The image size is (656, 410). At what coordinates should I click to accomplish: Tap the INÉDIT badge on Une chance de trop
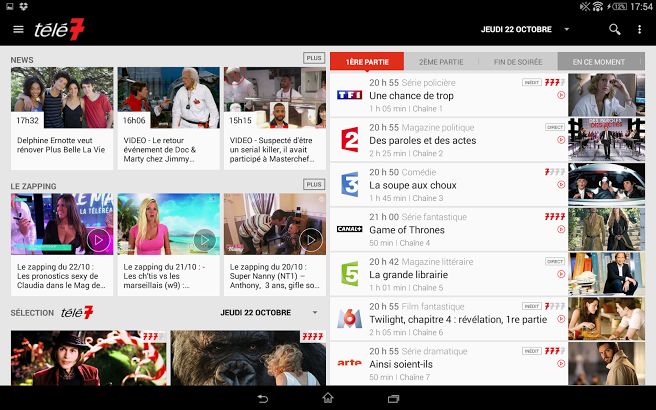[532, 82]
